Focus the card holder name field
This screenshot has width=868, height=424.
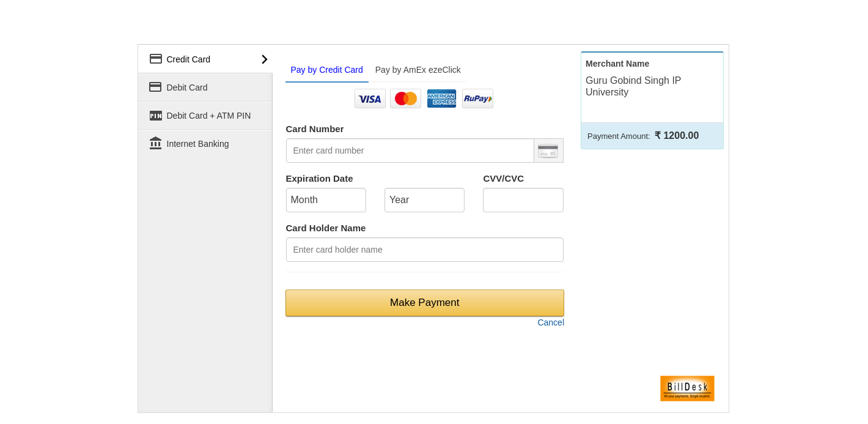click(x=425, y=250)
